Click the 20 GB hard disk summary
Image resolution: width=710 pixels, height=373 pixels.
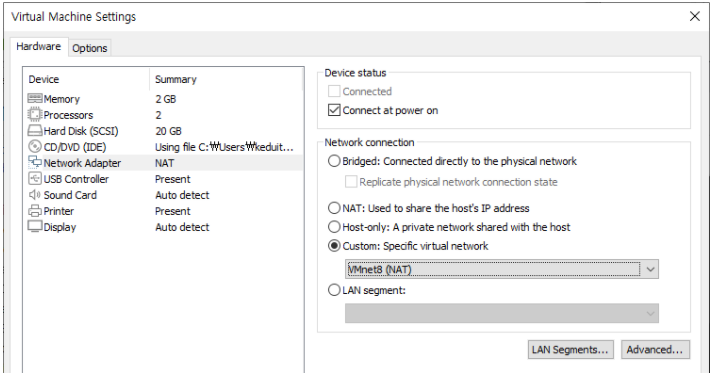[168, 131]
